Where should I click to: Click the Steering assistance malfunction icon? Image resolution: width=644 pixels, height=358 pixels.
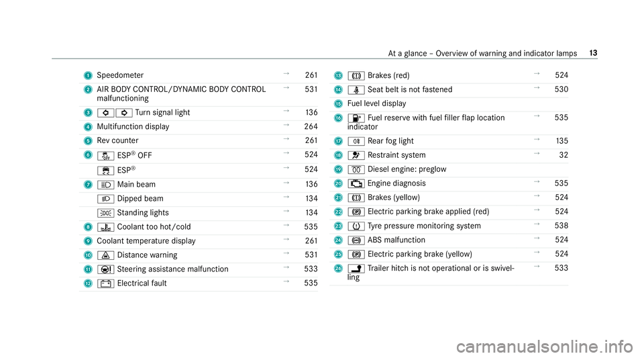pos(105,269)
